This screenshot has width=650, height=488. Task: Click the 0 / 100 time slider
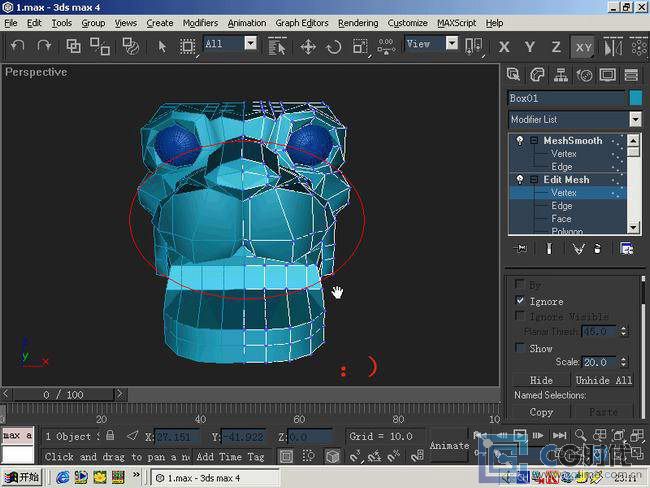63,394
